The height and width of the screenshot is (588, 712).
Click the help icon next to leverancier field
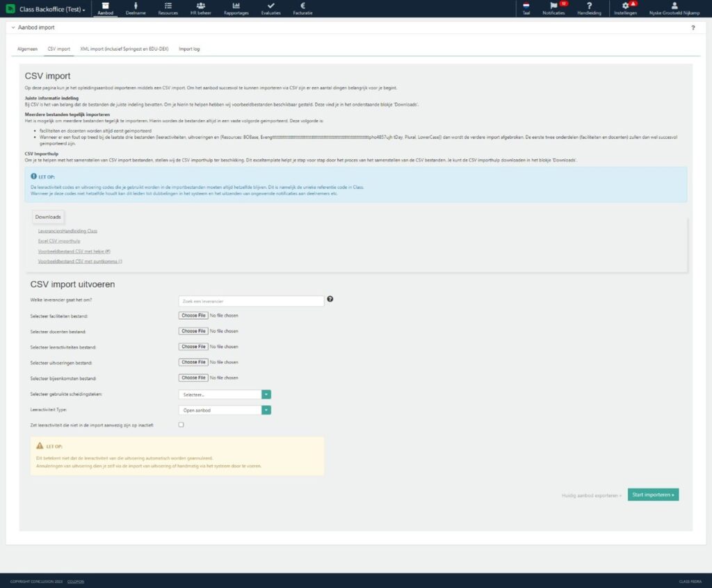[330, 300]
